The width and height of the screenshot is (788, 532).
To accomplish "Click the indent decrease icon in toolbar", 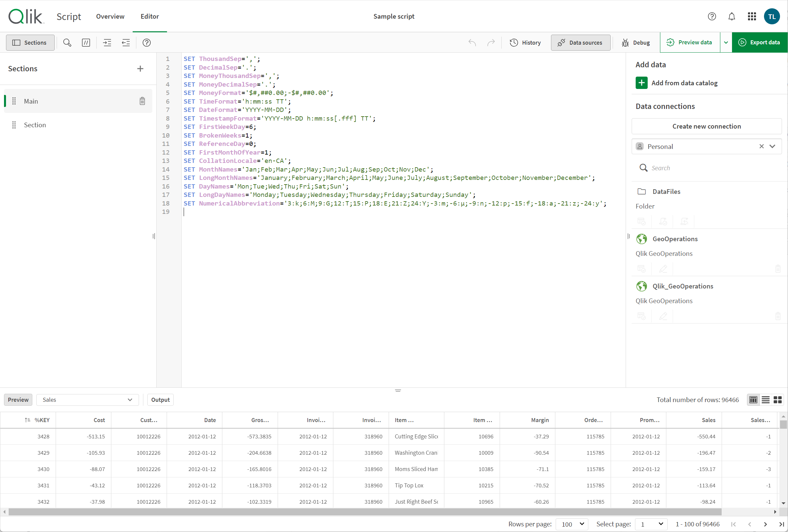I will pyautogui.click(x=125, y=42).
